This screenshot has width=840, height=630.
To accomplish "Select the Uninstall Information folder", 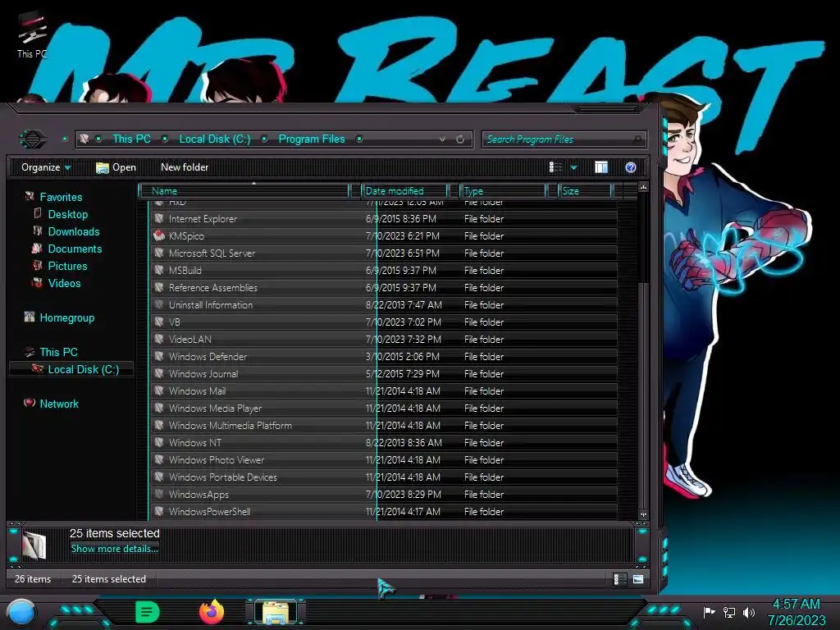I will 384,304.
